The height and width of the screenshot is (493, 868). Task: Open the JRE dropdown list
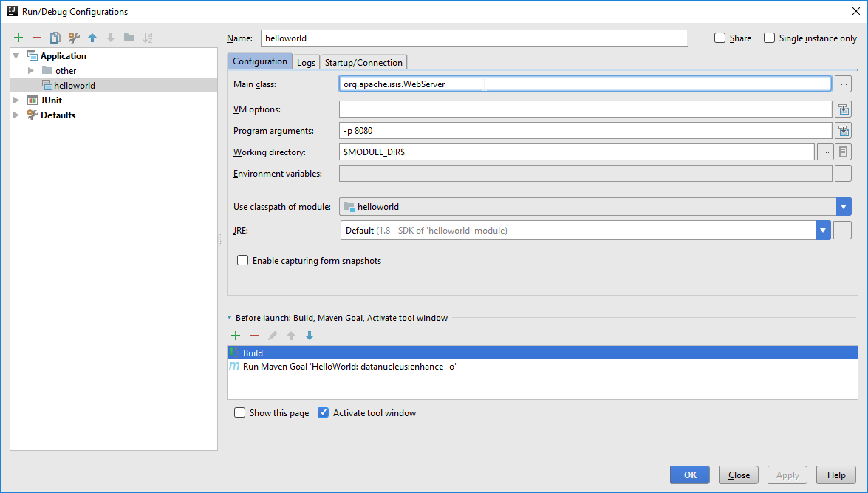[x=823, y=231]
